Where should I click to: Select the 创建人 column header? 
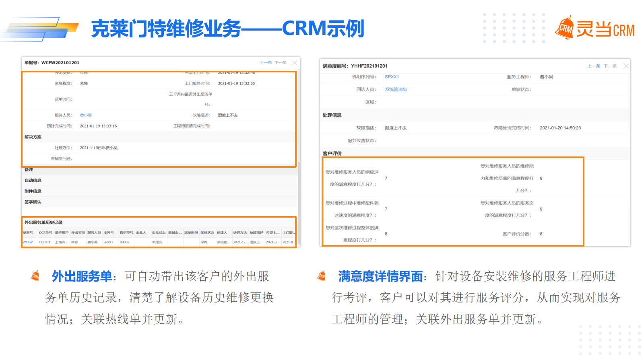[x=224, y=233]
